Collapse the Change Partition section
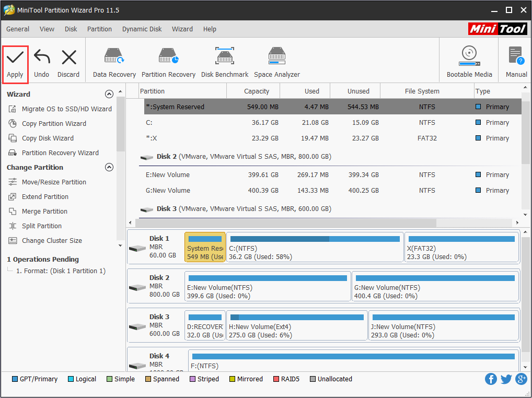532x398 pixels. [x=109, y=167]
